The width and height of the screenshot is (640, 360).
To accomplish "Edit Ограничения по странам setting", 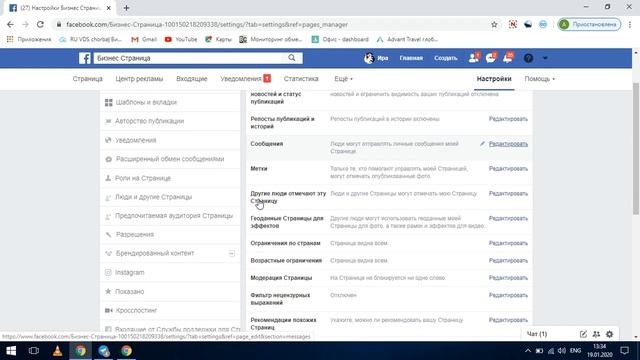I will point(508,243).
